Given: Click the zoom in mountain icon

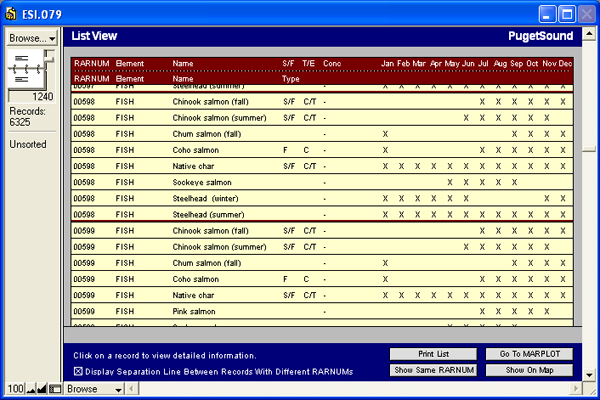Looking at the screenshot, I should point(42,389).
